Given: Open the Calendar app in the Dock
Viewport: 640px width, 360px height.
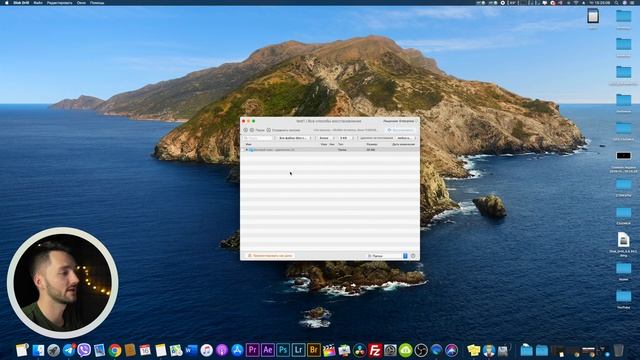Looking at the screenshot, I should pyautogui.click(x=145, y=350).
